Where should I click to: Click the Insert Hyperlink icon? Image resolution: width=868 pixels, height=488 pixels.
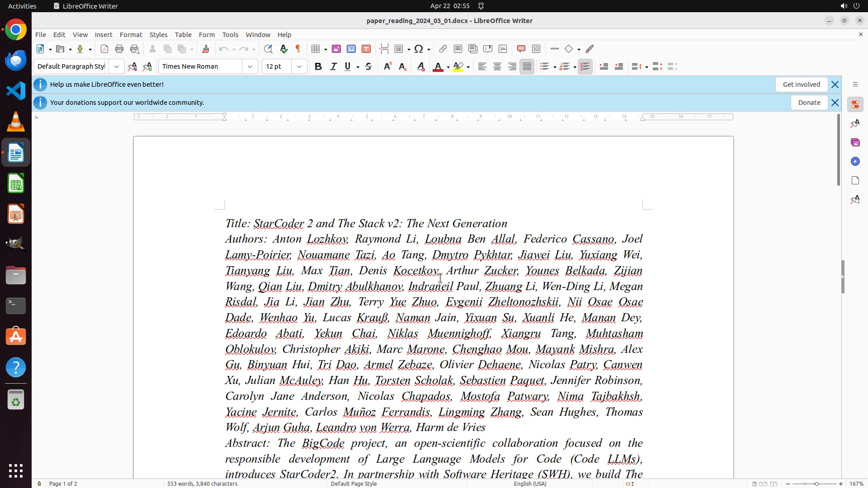pyautogui.click(x=443, y=49)
